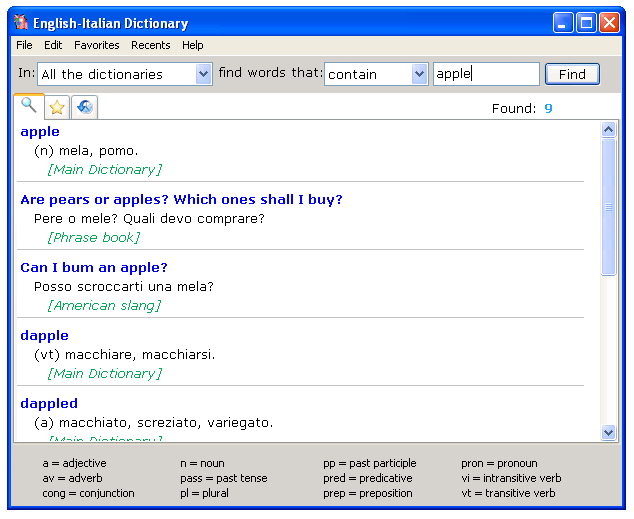Click the Found count '9'
This screenshot has height=519, width=634.
pos(548,108)
